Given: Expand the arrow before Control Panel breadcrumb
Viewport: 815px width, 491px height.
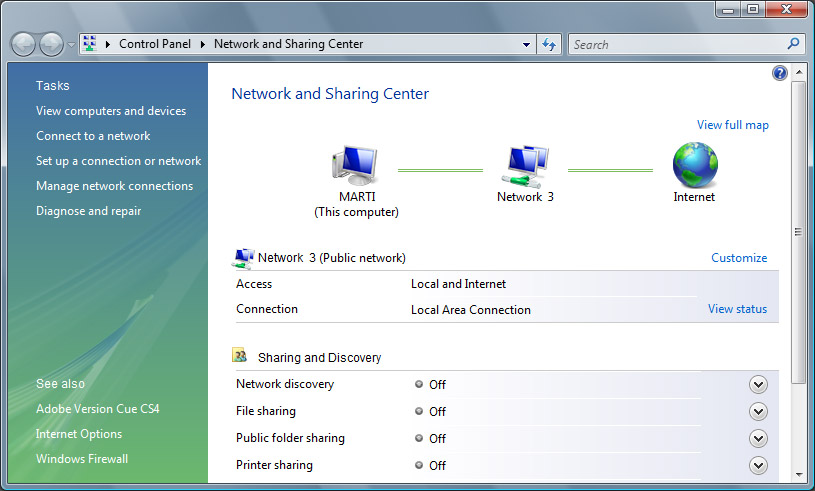Looking at the screenshot, I should point(108,44).
